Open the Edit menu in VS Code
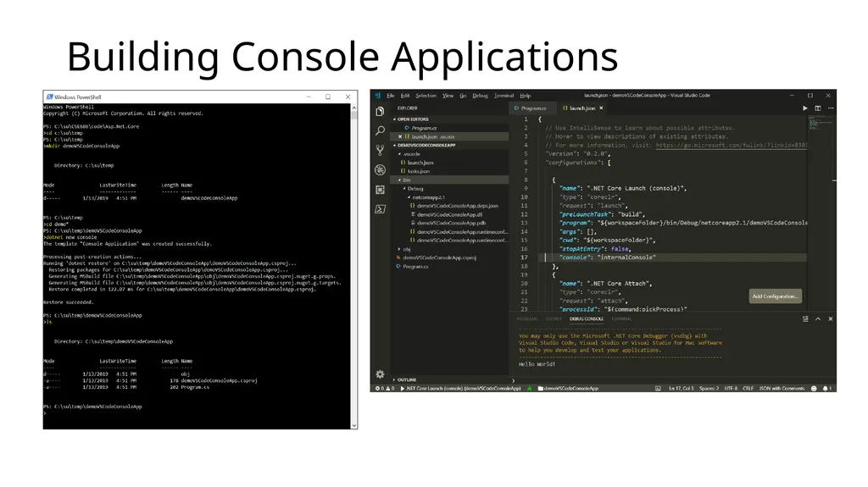The width and height of the screenshot is (868, 487). (x=405, y=96)
